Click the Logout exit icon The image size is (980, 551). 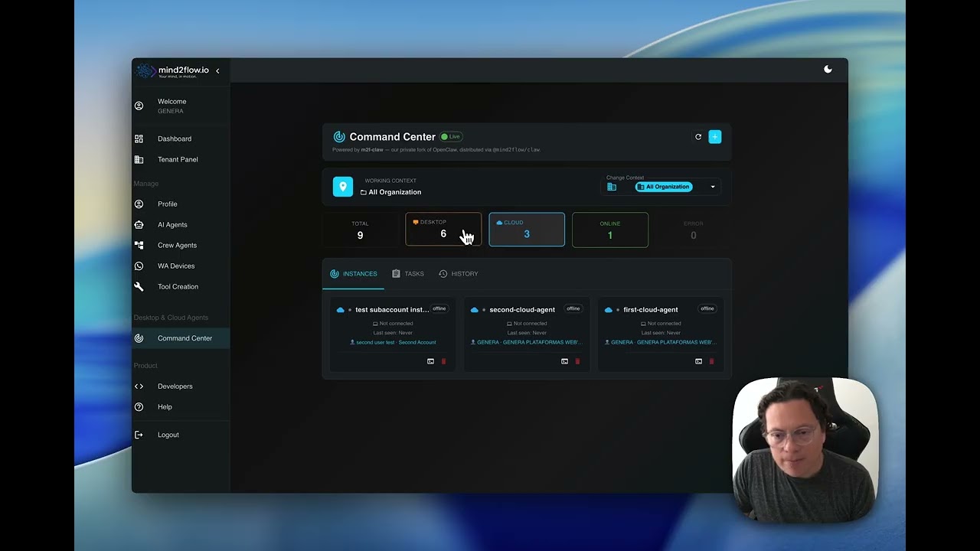click(x=139, y=435)
